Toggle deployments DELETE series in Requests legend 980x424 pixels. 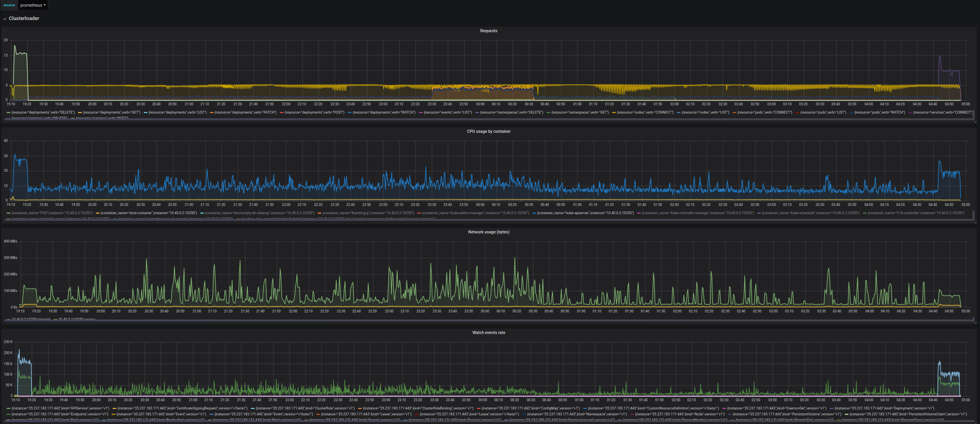[x=43, y=112]
